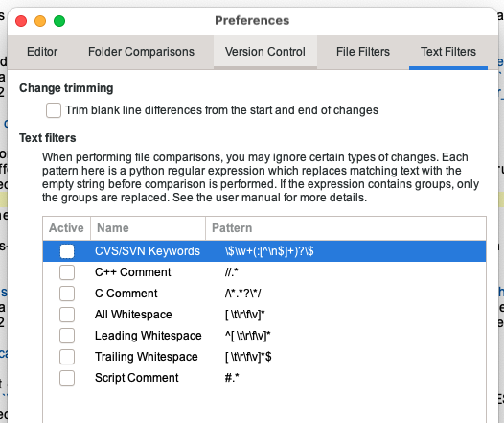The height and width of the screenshot is (423, 504).
Task: Go to the File Filters tab
Action: tap(363, 52)
